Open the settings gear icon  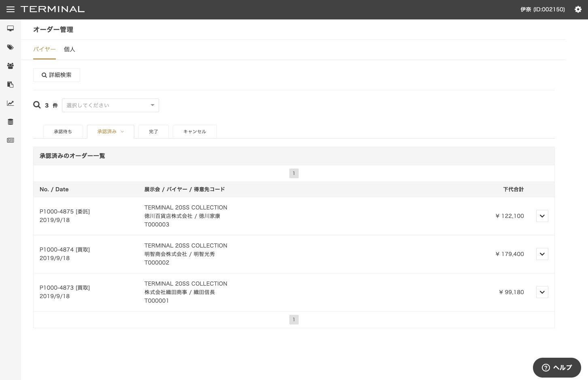pos(578,9)
